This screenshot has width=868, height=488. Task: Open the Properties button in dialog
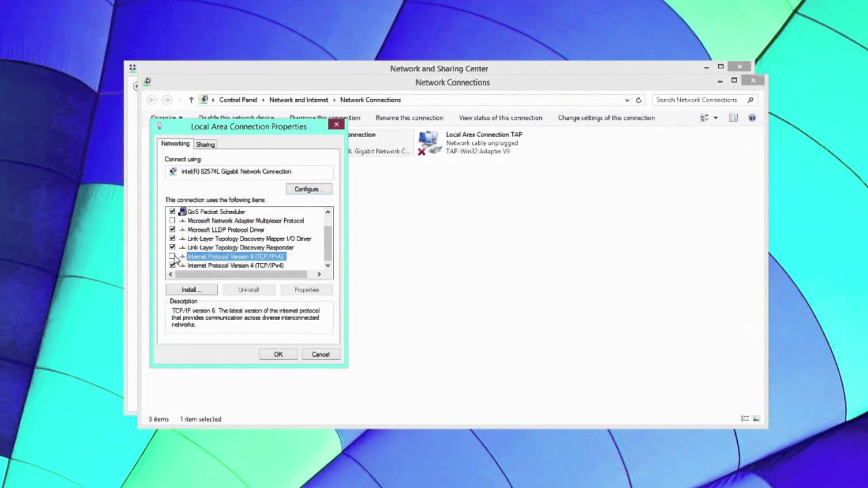(307, 289)
